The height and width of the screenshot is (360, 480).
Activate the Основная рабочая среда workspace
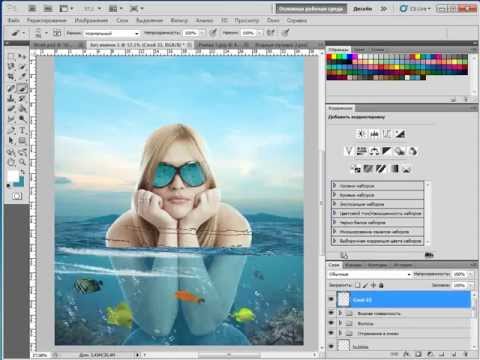311,9
